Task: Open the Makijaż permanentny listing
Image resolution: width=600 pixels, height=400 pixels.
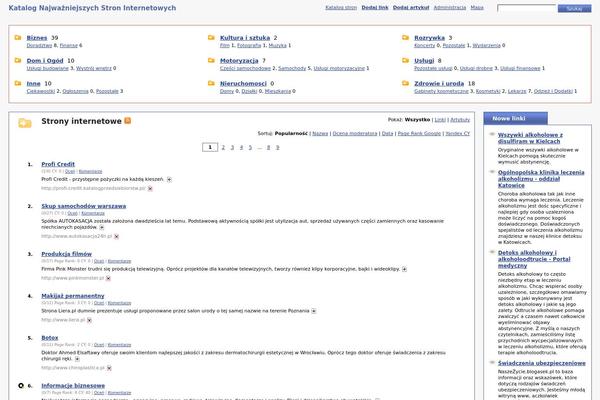Action: click(73, 296)
